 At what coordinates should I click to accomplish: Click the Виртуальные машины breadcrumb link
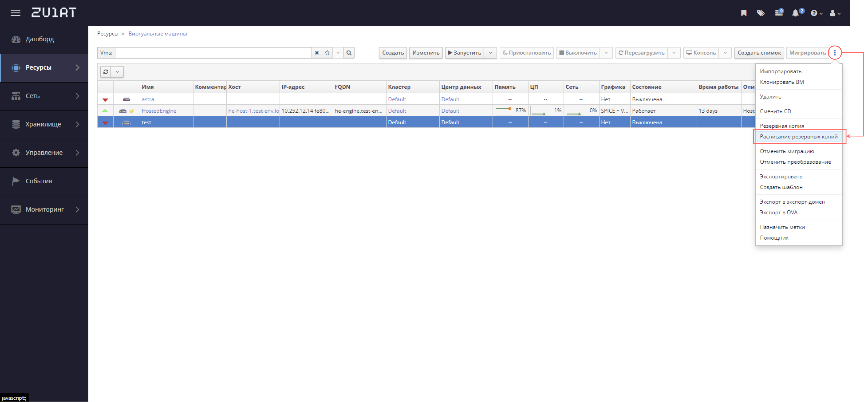(x=157, y=34)
